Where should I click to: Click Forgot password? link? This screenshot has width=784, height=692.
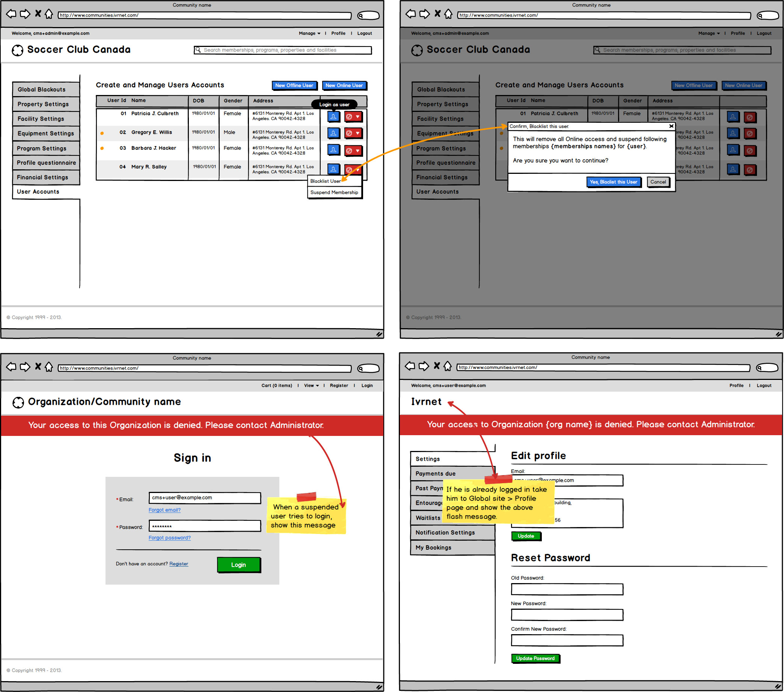(170, 537)
